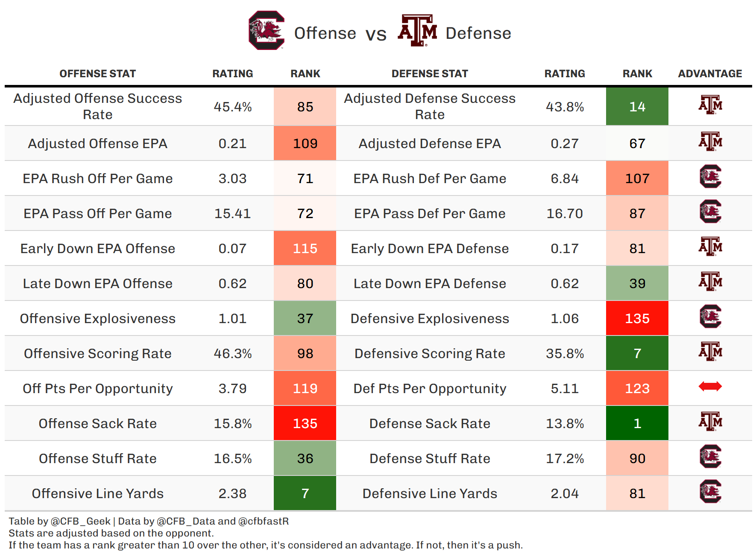Click the A&M advantage logo in Sack Rate row

click(x=710, y=422)
